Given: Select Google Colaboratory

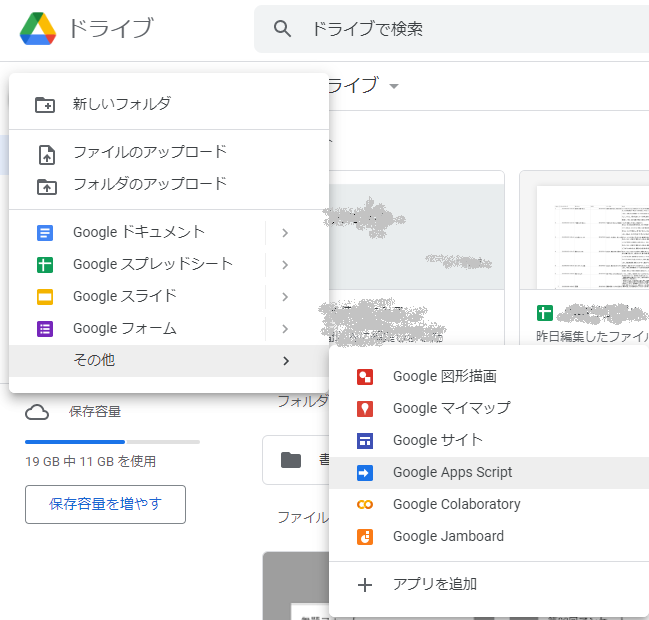Looking at the screenshot, I should [x=489, y=504].
